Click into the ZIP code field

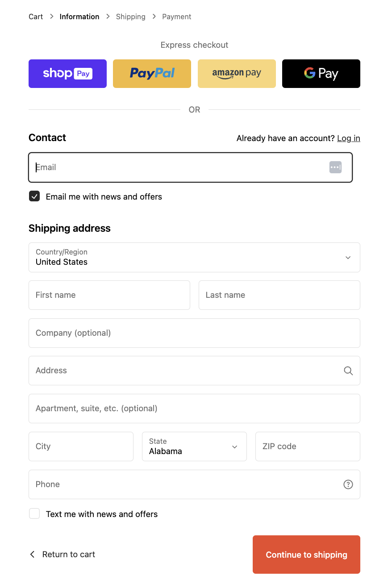coord(308,446)
